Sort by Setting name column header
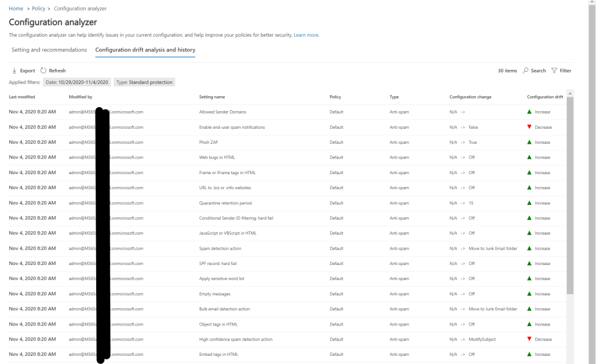596x364 pixels. click(212, 97)
